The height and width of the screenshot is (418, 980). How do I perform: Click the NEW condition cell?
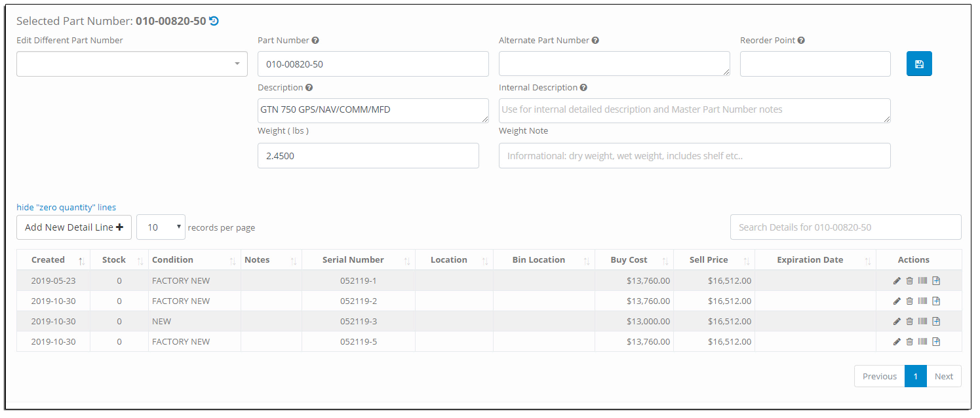pos(195,322)
